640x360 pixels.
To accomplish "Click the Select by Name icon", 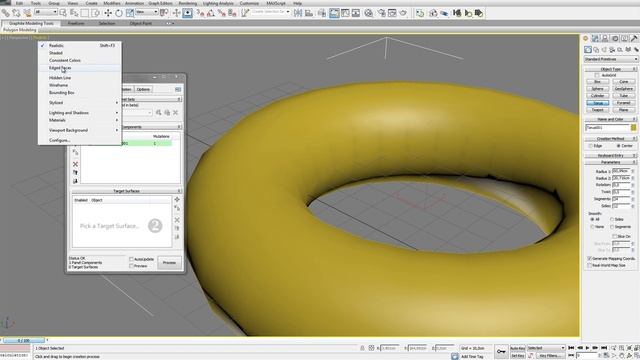I will [x=74, y=13].
